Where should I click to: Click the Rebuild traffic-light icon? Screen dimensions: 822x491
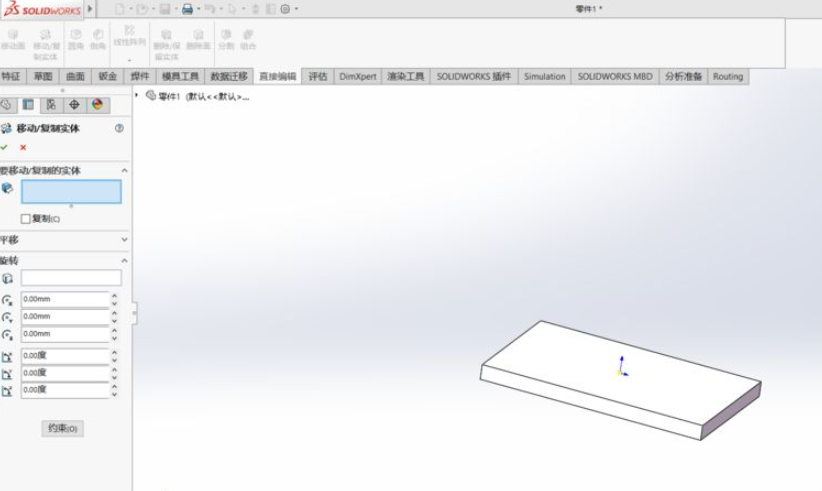click(256, 9)
